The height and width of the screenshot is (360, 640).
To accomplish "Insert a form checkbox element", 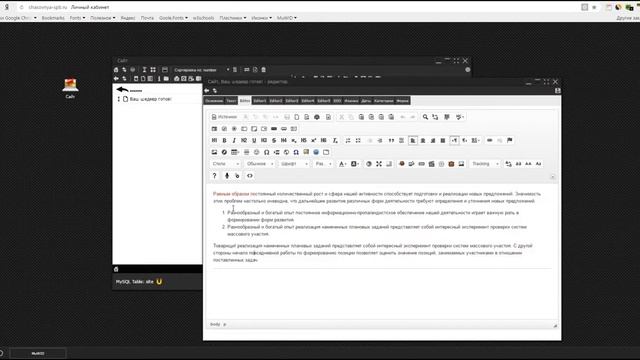I will tap(224, 129).
